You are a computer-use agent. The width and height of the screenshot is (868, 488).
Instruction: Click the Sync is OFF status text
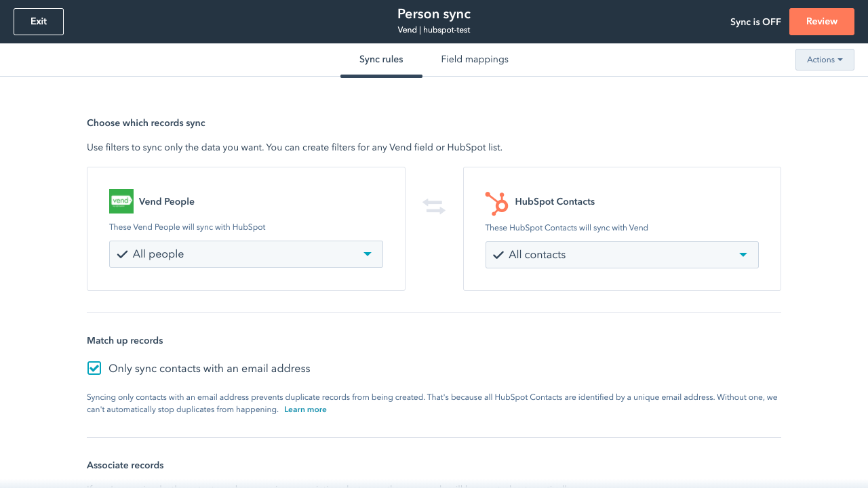click(x=755, y=21)
